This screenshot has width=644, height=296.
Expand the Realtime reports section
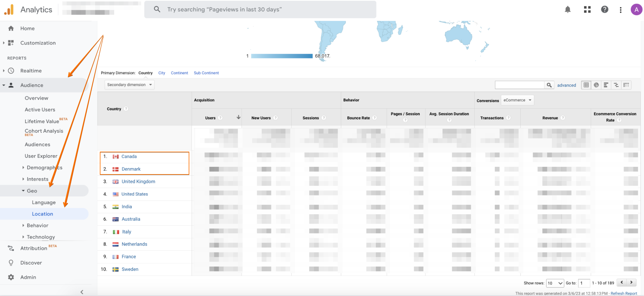click(x=4, y=71)
